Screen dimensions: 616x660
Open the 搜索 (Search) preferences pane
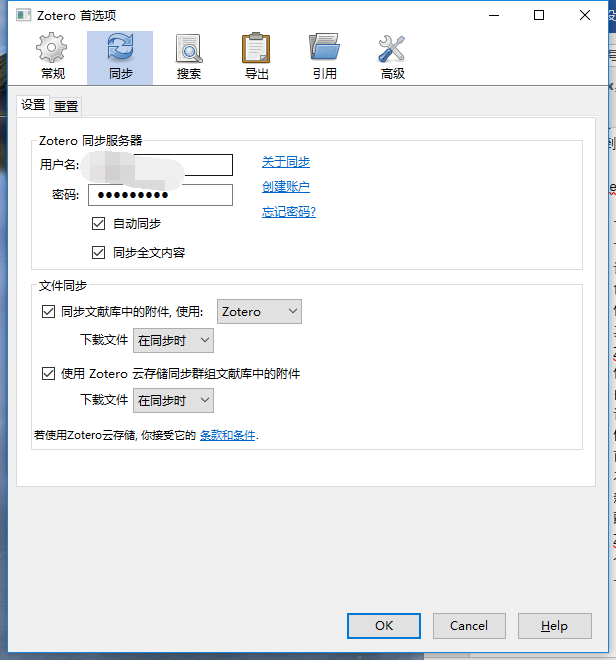click(188, 57)
